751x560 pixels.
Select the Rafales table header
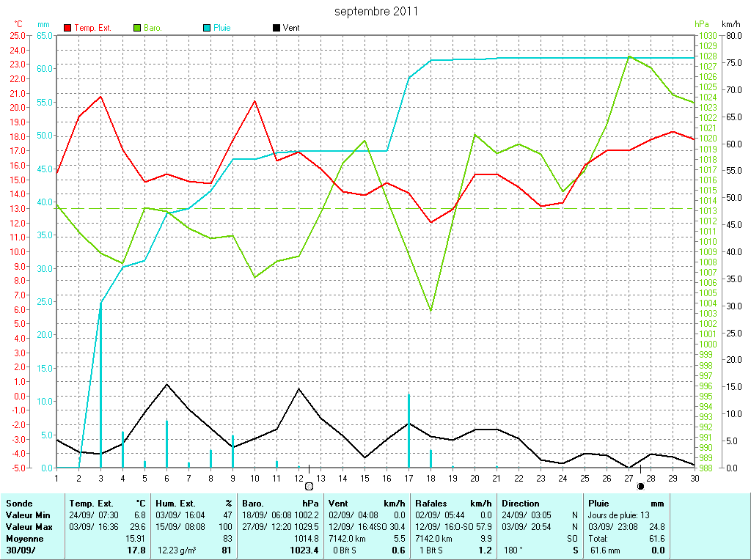pos(432,504)
